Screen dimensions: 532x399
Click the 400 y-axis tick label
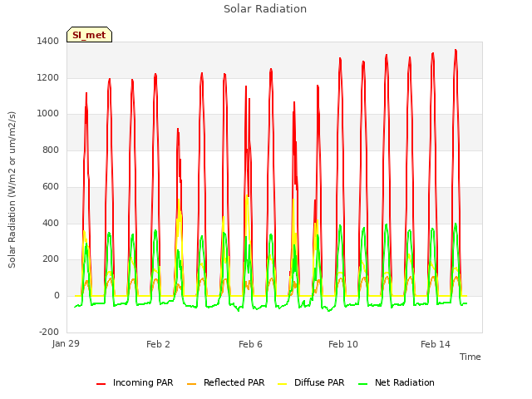(51, 224)
